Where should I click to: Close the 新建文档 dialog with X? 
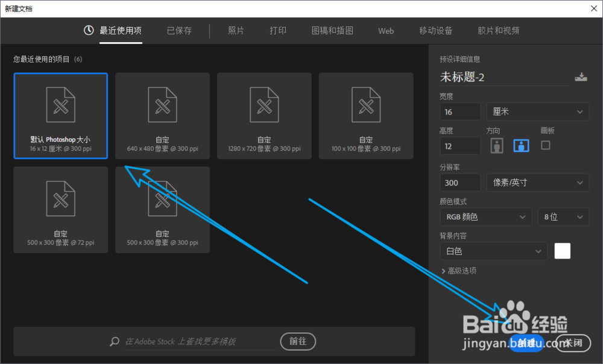594,8
